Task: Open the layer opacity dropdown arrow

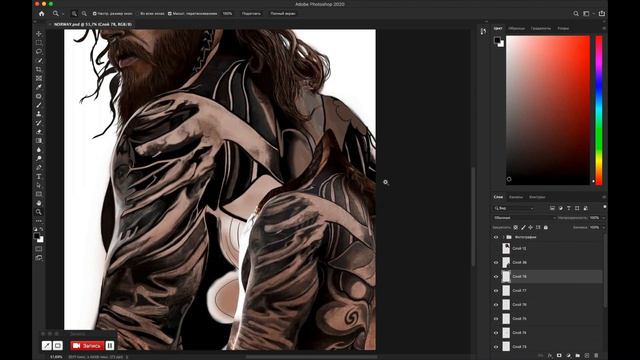Action: coord(603,218)
